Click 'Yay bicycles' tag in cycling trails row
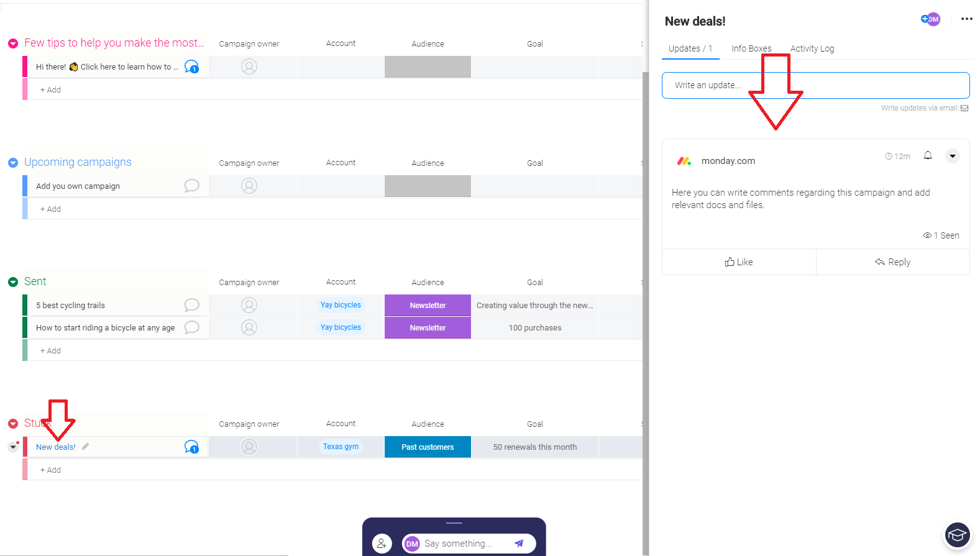 (341, 305)
